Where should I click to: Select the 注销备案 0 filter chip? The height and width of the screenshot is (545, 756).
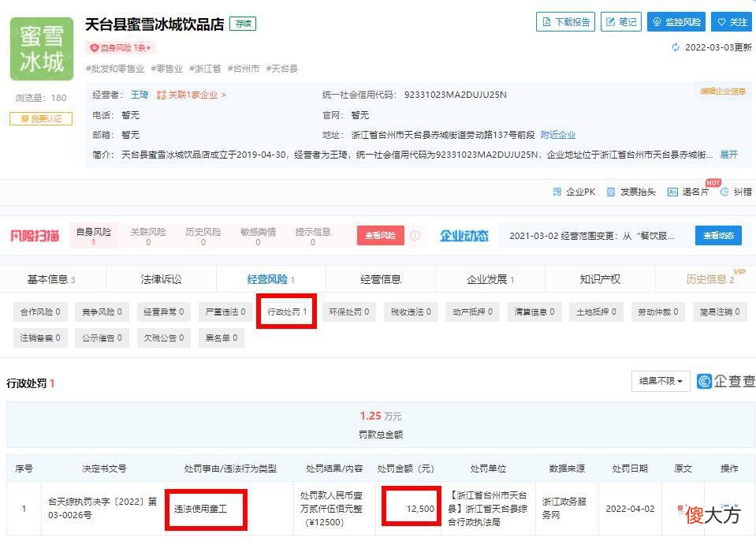click(40, 338)
